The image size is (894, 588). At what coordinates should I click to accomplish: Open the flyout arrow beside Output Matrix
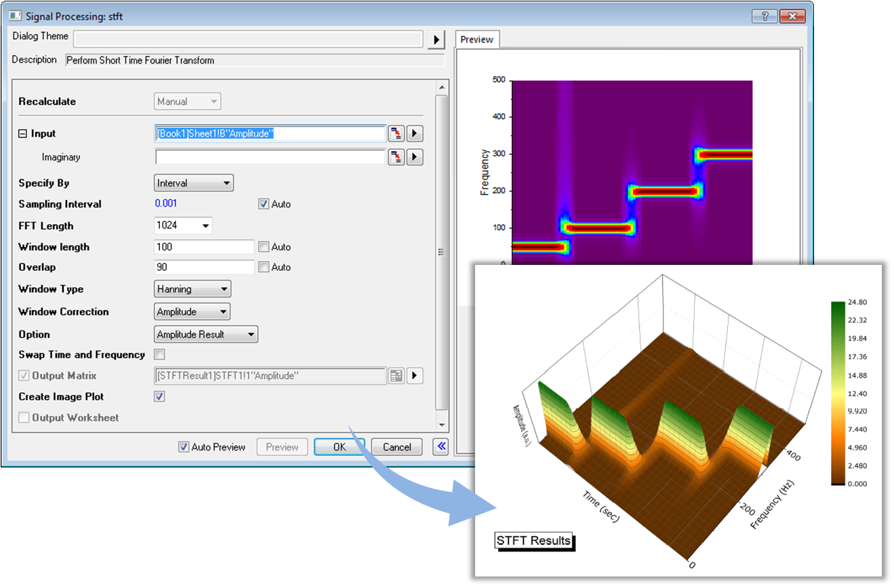click(415, 375)
